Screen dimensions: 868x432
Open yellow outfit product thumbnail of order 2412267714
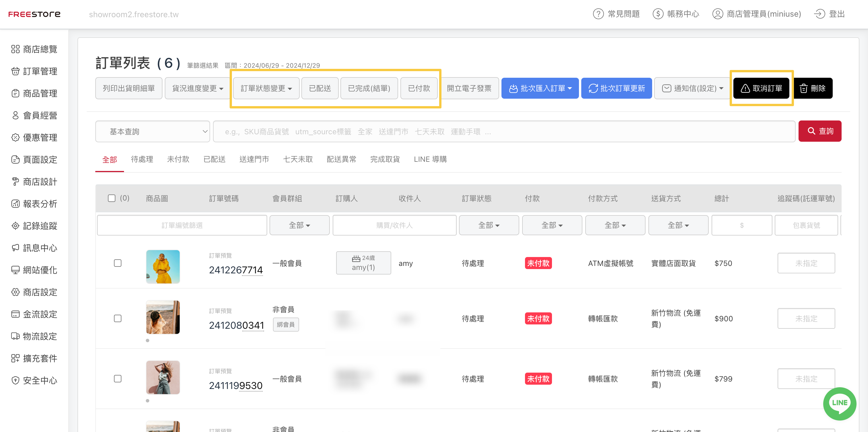[163, 266]
